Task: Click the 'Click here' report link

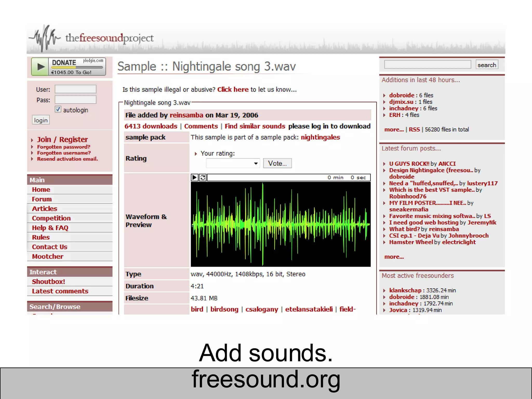Action: pos(233,89)
